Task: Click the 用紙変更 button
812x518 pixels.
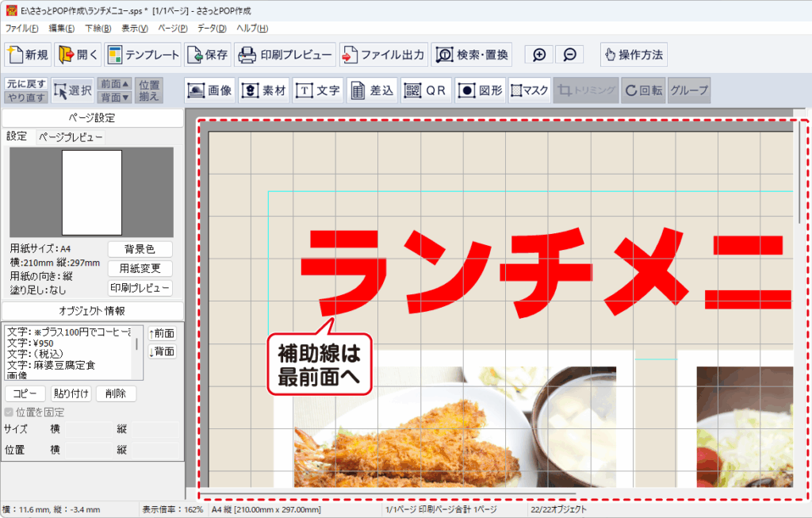Action: tap(140, 269)
